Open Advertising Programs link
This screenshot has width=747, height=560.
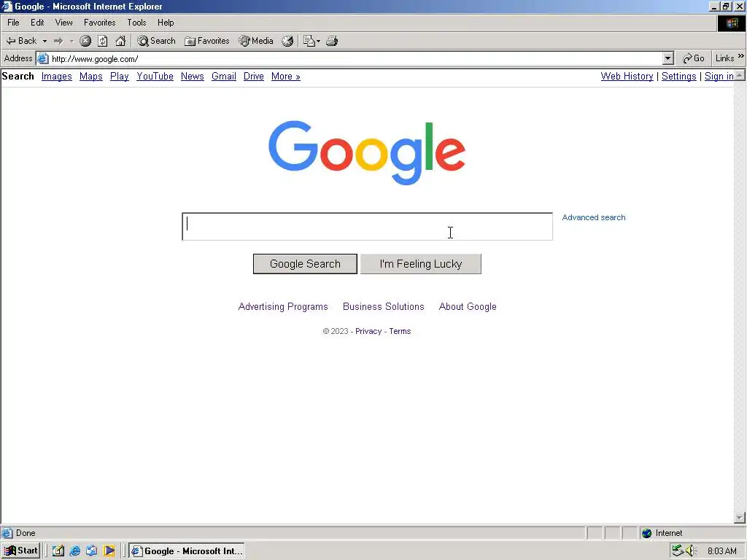(283, 307)
